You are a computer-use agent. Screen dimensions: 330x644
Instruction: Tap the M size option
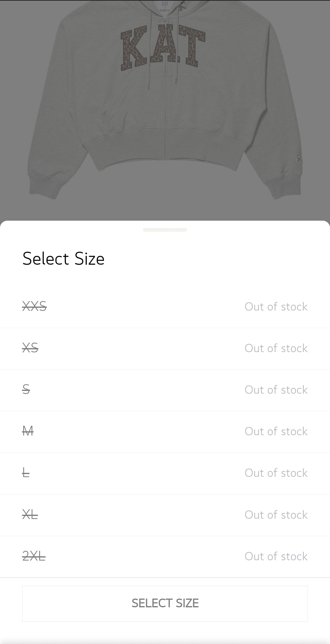28,431
